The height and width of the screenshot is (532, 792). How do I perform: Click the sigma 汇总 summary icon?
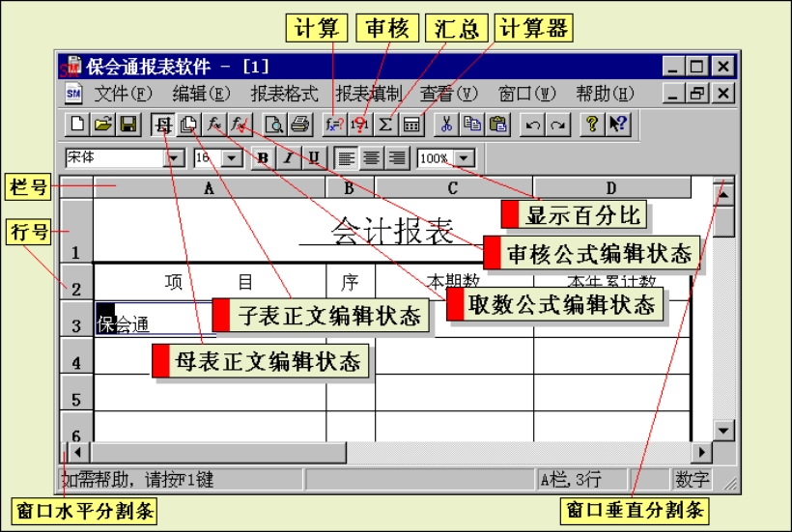pyautogui.click(x=385, y=125)
